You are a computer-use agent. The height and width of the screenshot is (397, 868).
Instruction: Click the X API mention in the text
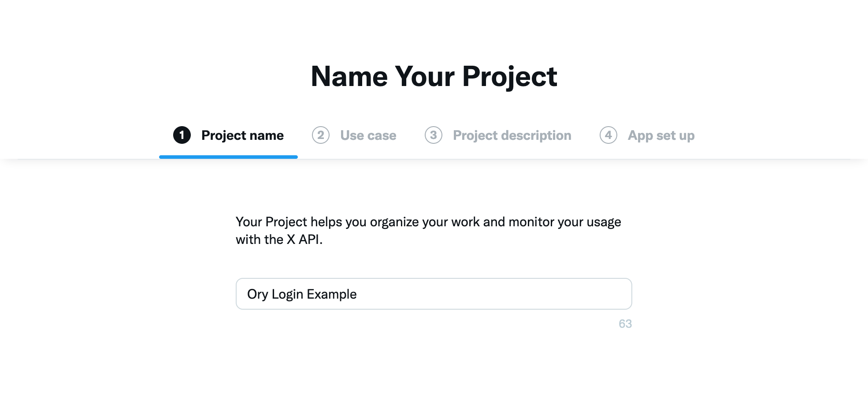pyautogui.click(x=304, y=240)
